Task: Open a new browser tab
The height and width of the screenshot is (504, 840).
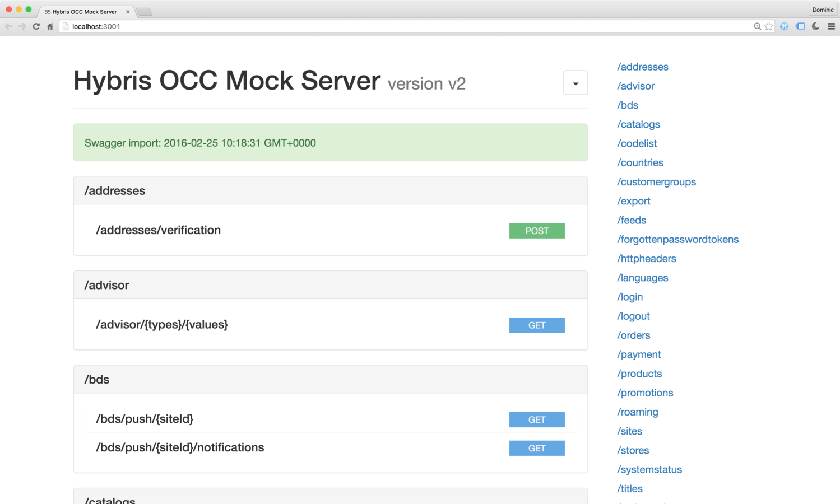Action: point(144,12)
